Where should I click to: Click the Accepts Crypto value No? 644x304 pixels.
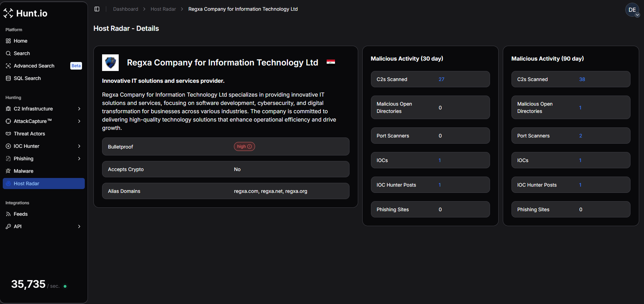tap(237, 169)
